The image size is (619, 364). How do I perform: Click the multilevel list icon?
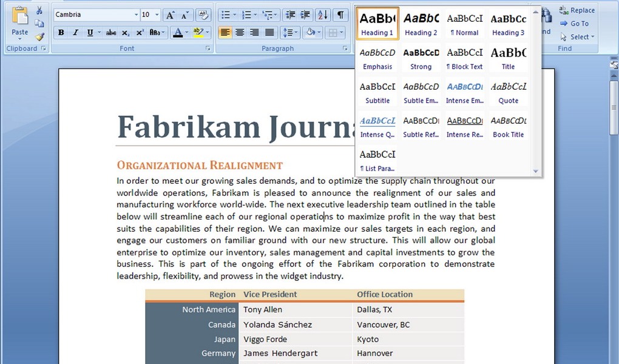coord(267,15)
